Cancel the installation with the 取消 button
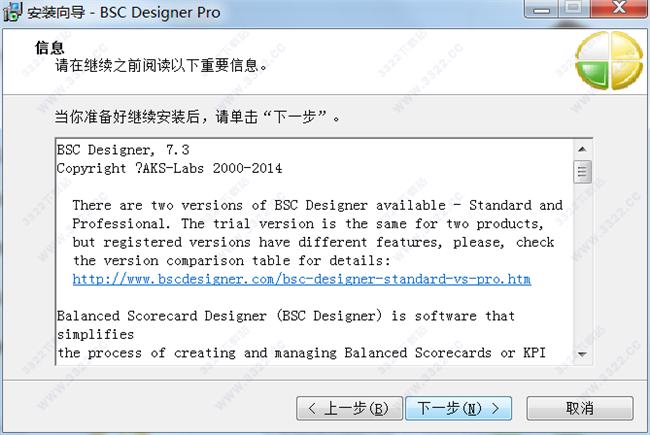 [579, 408]
